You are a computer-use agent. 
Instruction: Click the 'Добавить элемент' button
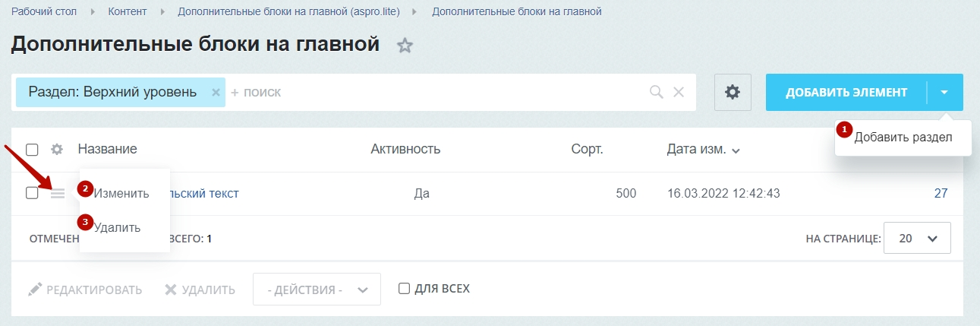(846, 92)
